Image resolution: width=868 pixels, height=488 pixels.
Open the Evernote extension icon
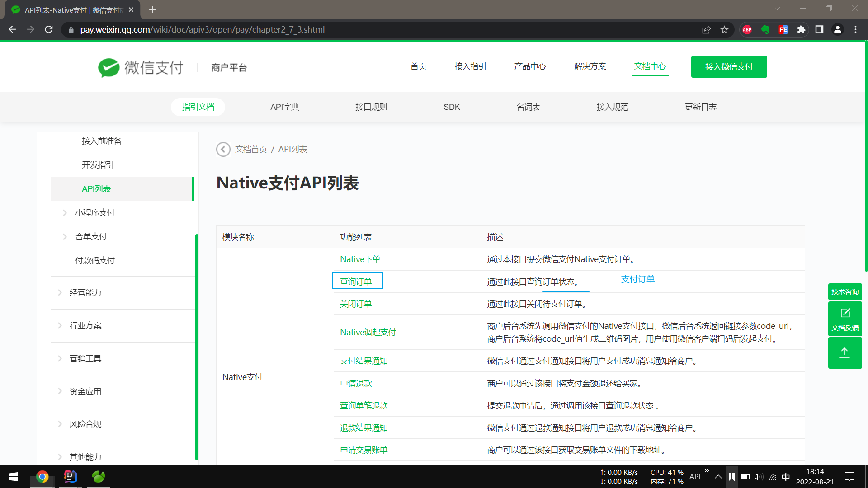point(765,29)
